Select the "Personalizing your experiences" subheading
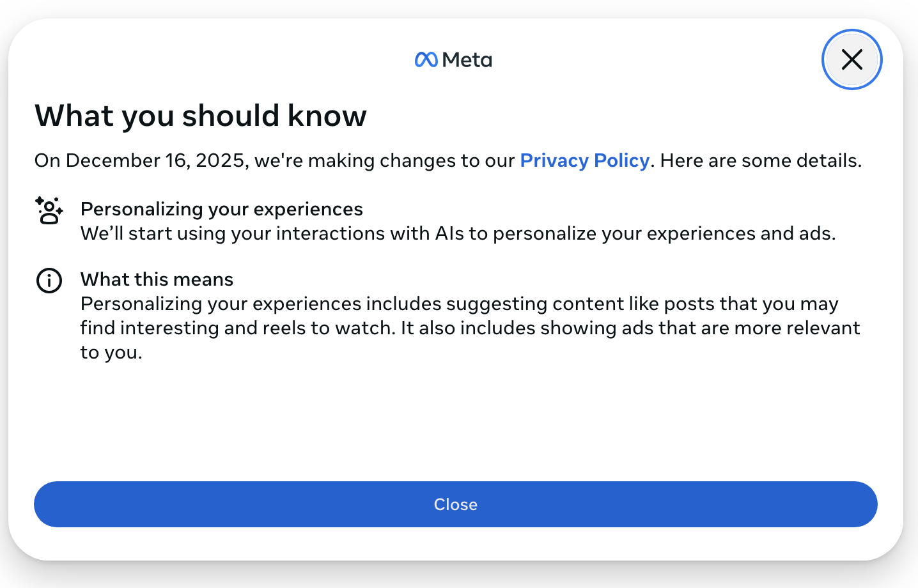Viewport: 918px width, 588px height. (221, 209)
